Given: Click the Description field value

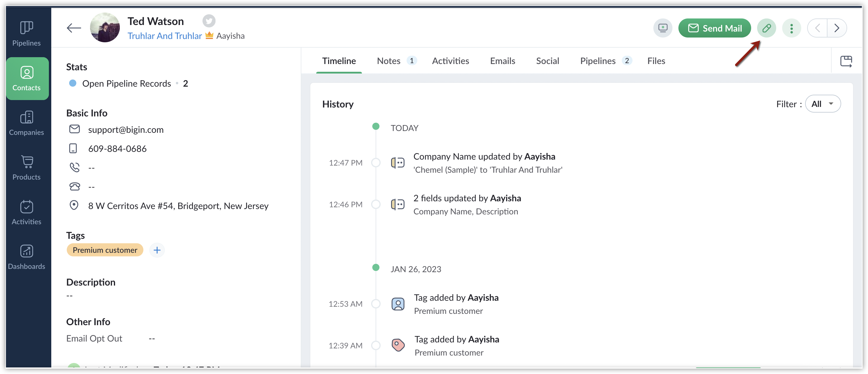Looking at the screenshot, I should (x=69, y=296).
